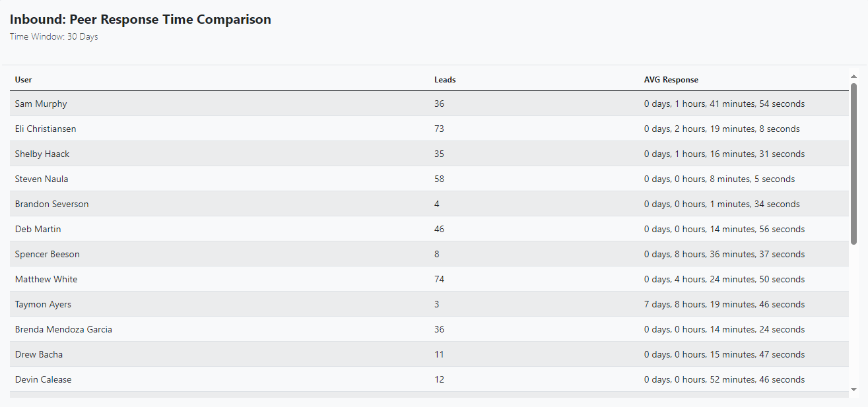Click Matthew White's lead count 74
The height and width of the screenshot is (407, 868).
439,280
